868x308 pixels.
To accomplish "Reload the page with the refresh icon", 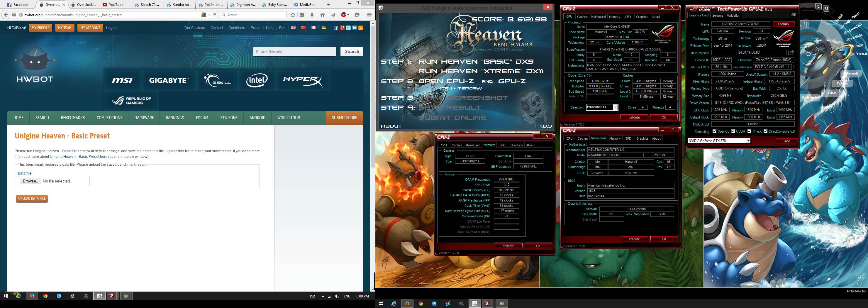I will 214,15.
